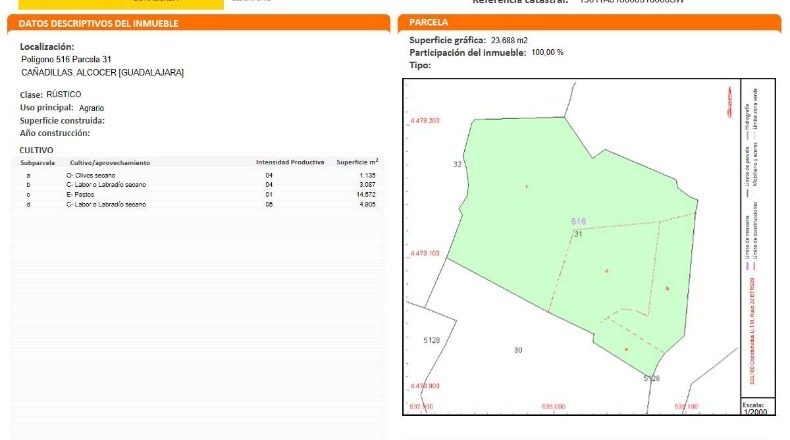Click the 'Superficie gráfica:' label
Viewport: 790px width, 440px height.
click(447, 40)
